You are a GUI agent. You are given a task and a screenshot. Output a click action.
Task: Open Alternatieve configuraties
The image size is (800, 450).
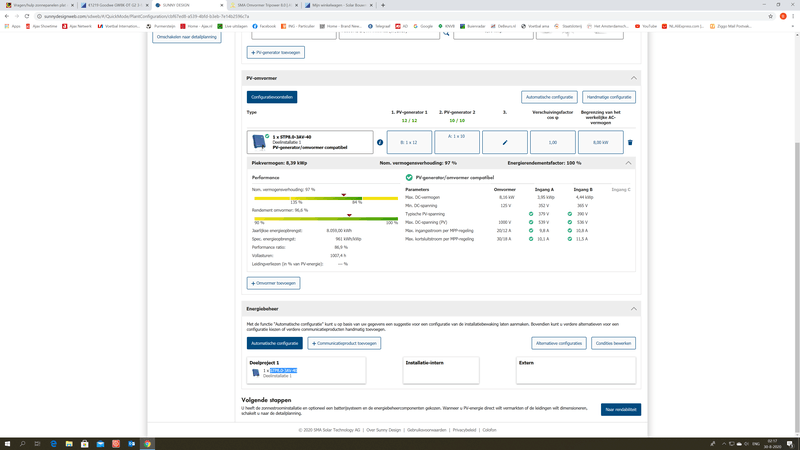coord(559,343)
